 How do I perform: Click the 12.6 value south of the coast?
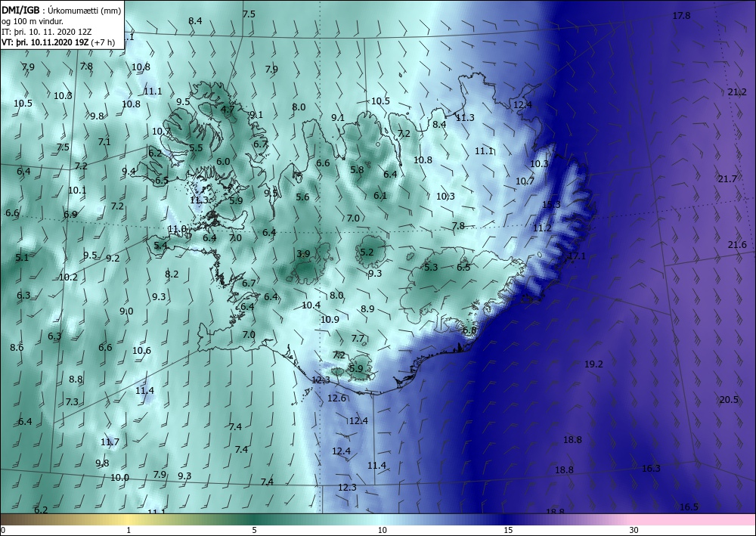[336, 398]
